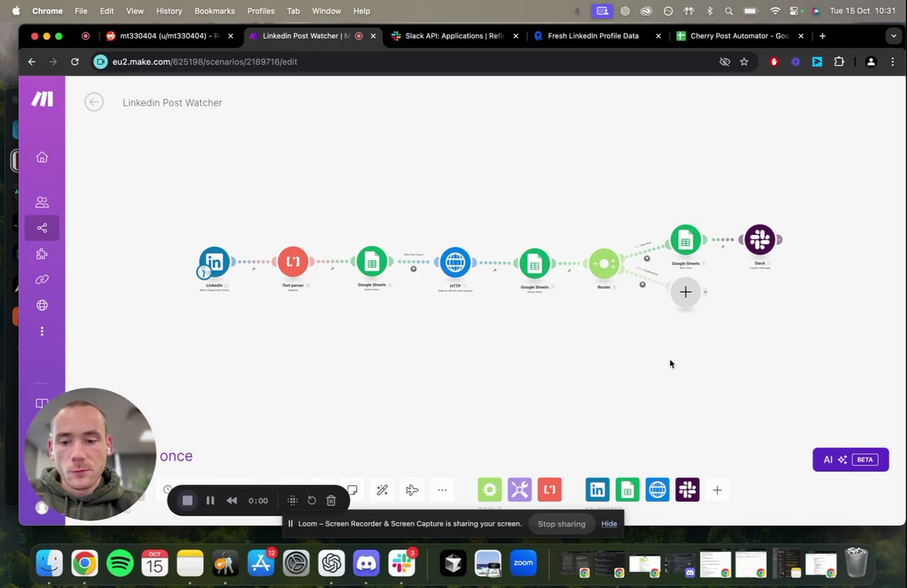Open the Slack Create a Message module

click(760, 240)
